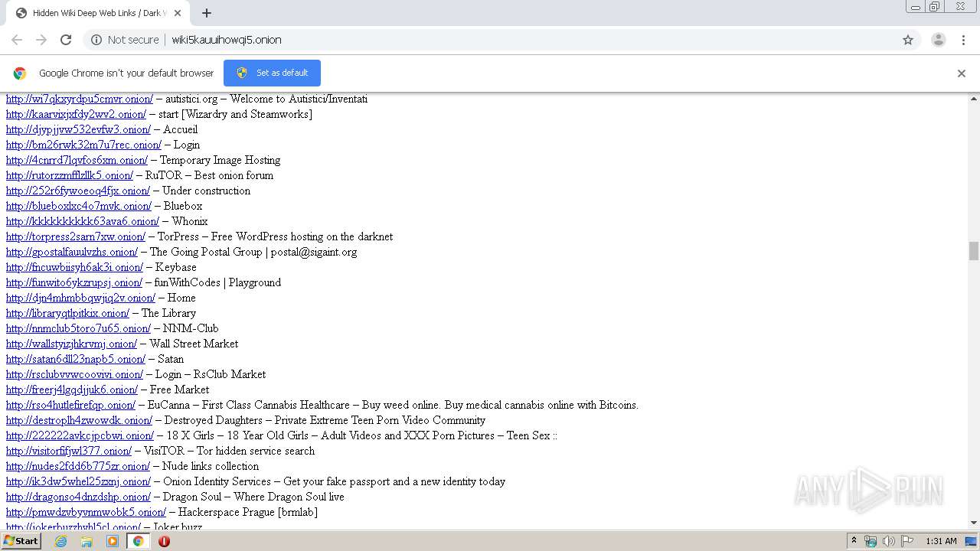980x551 pixels.
Task: Open Chrome's three-dot menu
Action: coord(963,40)
